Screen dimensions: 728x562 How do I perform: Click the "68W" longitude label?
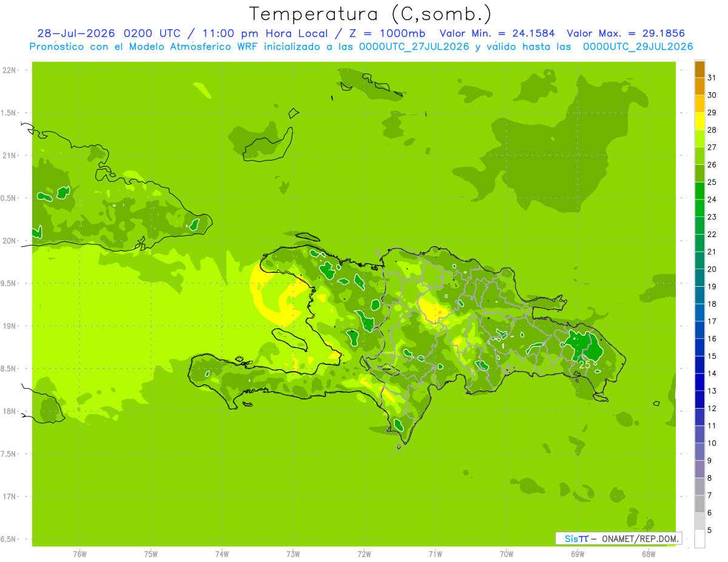coord(649,555)
